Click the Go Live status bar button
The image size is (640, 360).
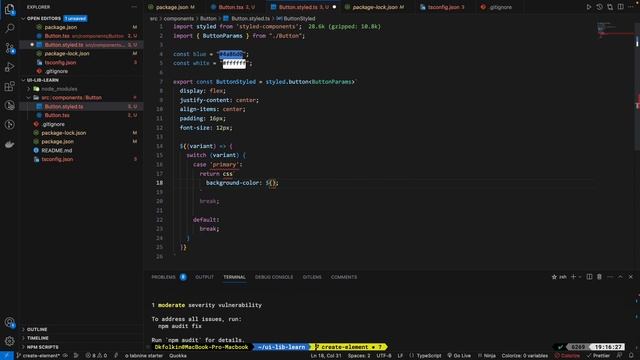(459, 356)
